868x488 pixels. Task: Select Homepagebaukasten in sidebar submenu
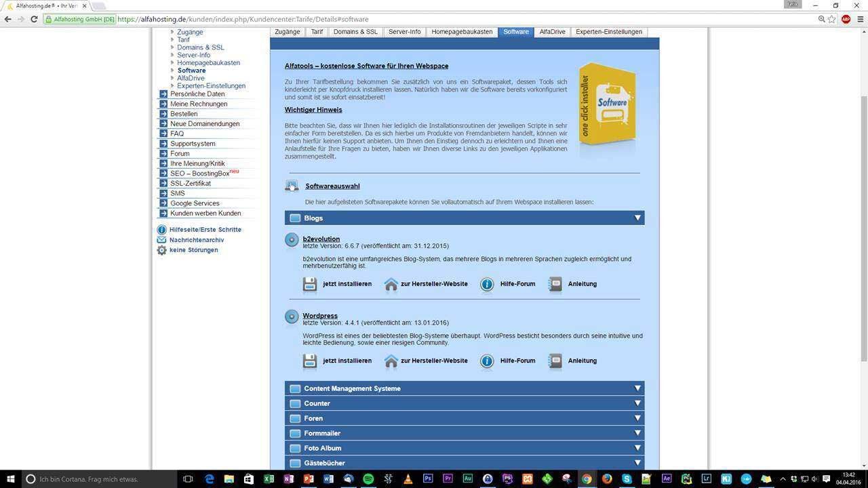coord(209,63)
